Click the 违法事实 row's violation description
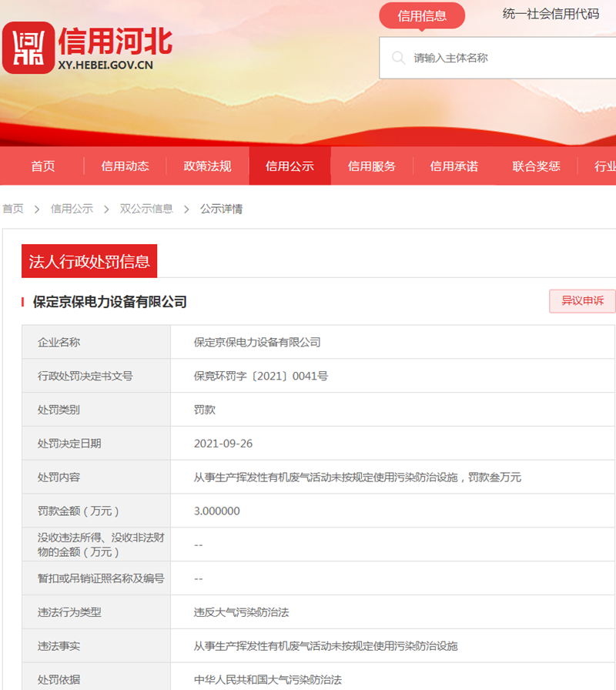 326,646
